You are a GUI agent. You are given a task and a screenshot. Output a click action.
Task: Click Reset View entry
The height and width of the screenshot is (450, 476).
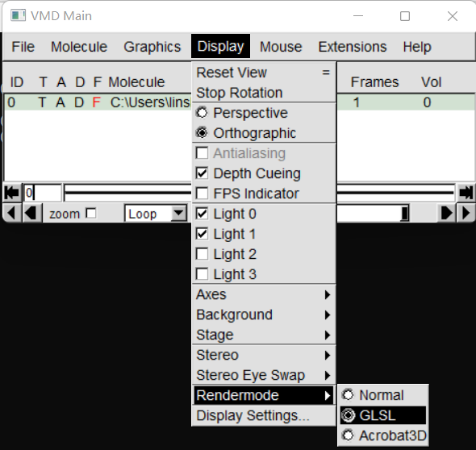(x=264, y=73)
